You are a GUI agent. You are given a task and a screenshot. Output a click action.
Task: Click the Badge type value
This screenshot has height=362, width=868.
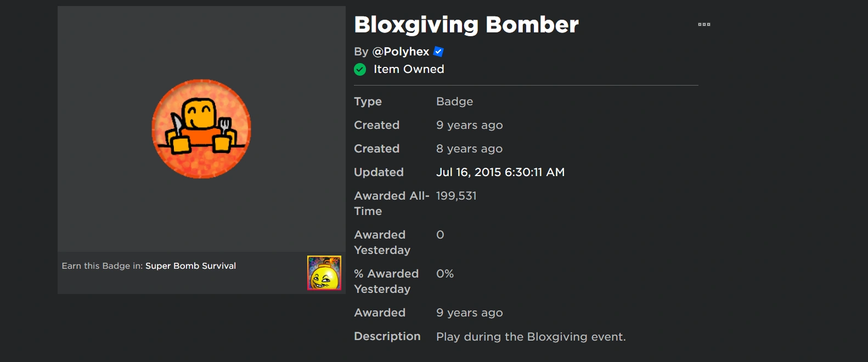pos(454,101)
